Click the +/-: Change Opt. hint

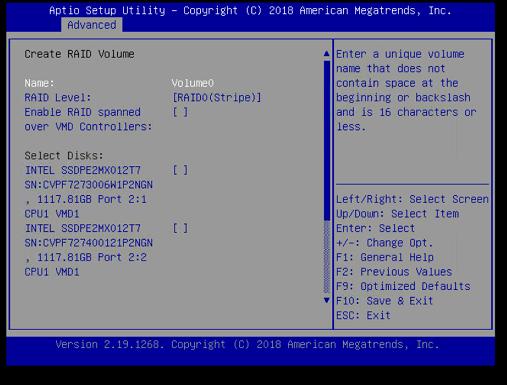[384, 243]
